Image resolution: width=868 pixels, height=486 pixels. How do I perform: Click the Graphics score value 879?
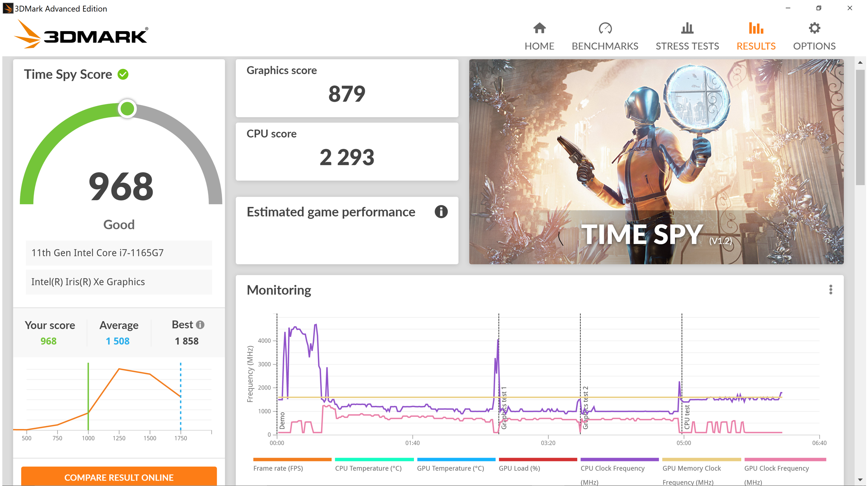[x=347, y=94]
